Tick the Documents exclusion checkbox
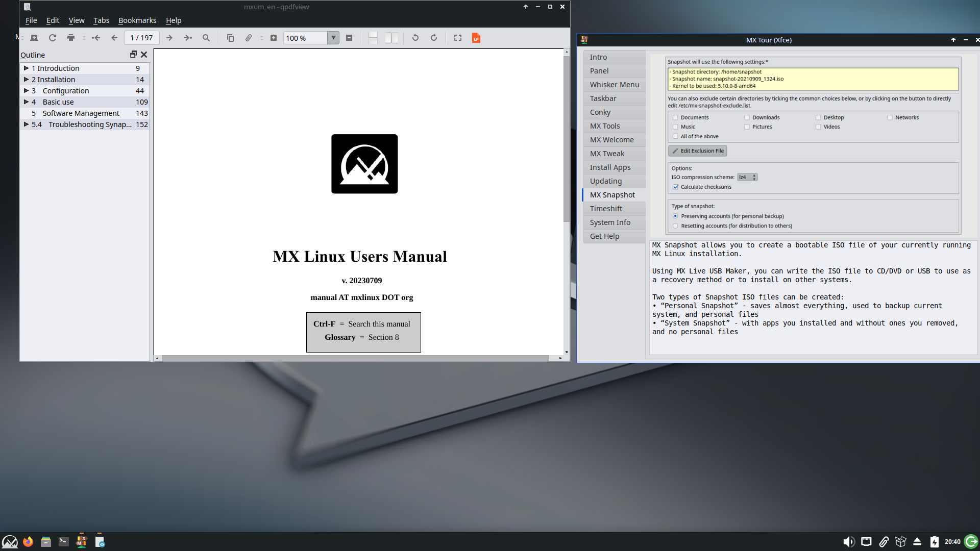Image resolution: width=980 pixels, height=551 pixels. (x=675, y=117)
